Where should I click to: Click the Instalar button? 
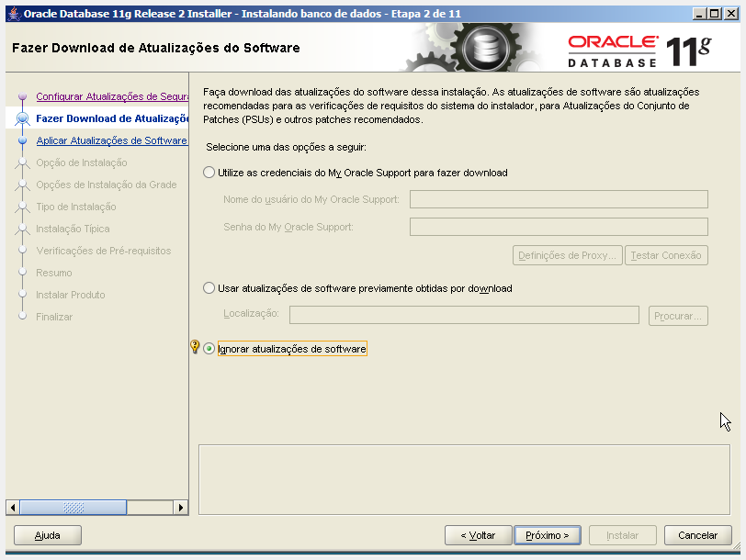pos(622,535)
